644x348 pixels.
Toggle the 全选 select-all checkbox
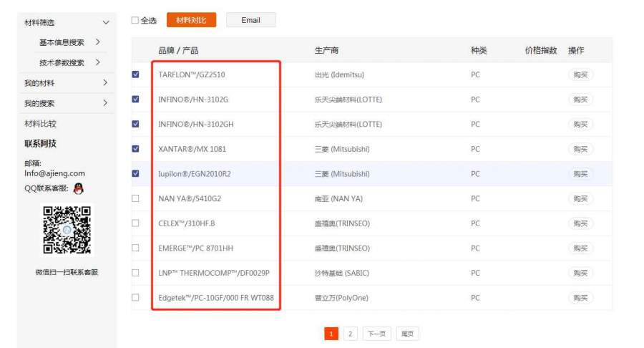(x=135, y=20)
